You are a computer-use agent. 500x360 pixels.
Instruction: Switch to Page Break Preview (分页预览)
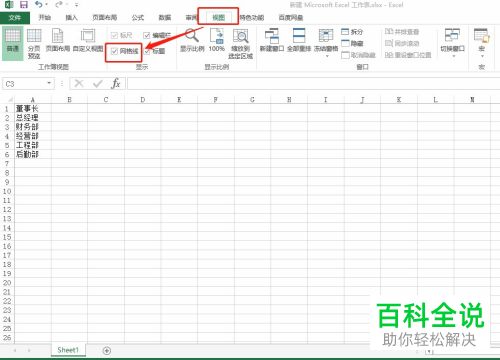click(x=34, y=43)
